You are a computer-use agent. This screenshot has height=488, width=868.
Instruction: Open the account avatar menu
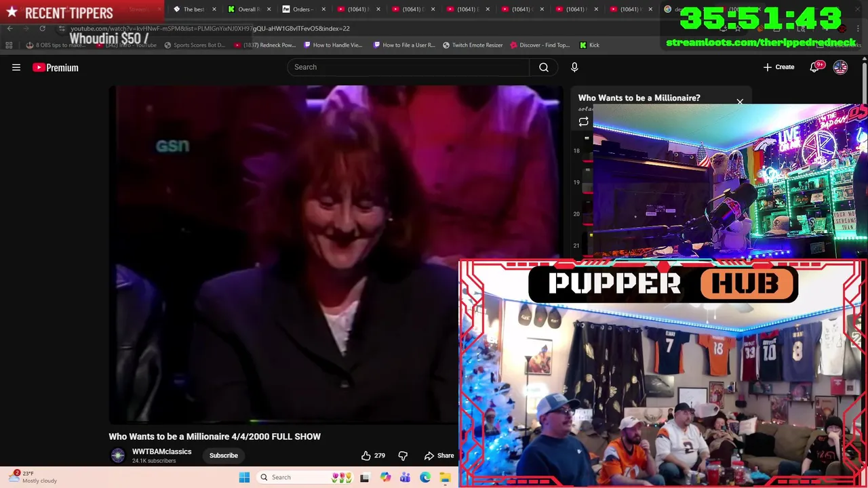840,67
